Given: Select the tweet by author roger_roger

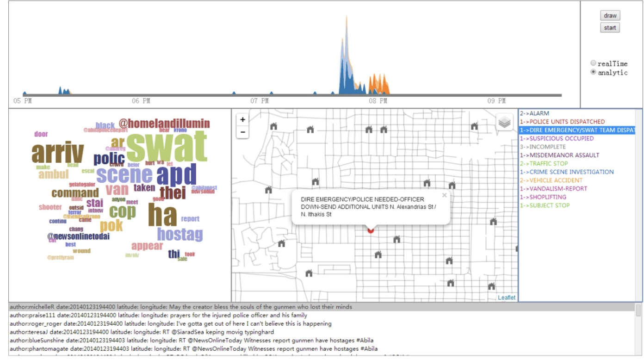Looking at the screenshot, I should [322, 323].
